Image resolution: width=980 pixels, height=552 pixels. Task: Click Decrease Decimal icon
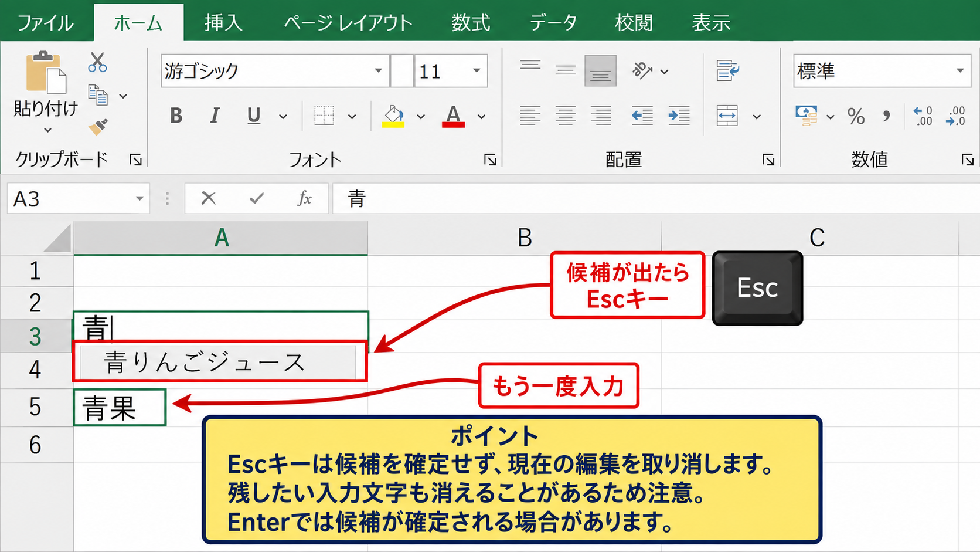(955, 116)
